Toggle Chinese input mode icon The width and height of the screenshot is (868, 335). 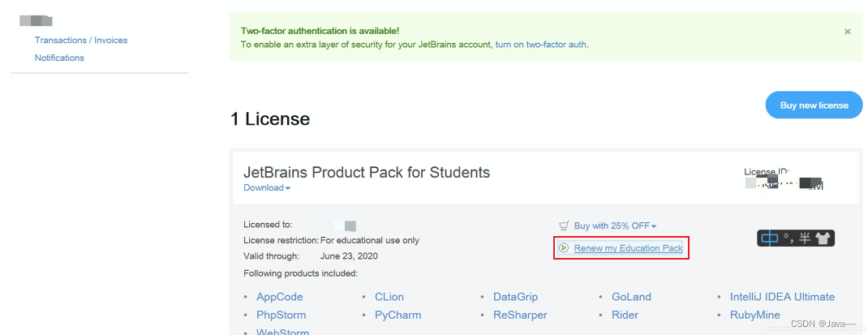coord(770,238)
